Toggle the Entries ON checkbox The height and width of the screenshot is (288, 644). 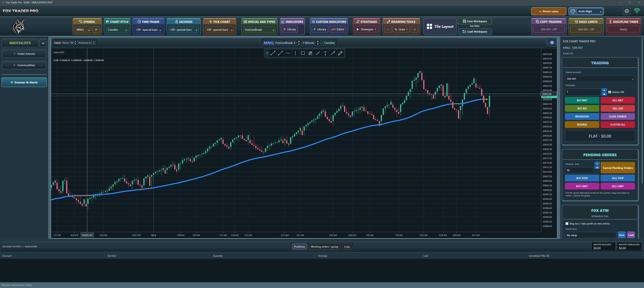[610, 92]
